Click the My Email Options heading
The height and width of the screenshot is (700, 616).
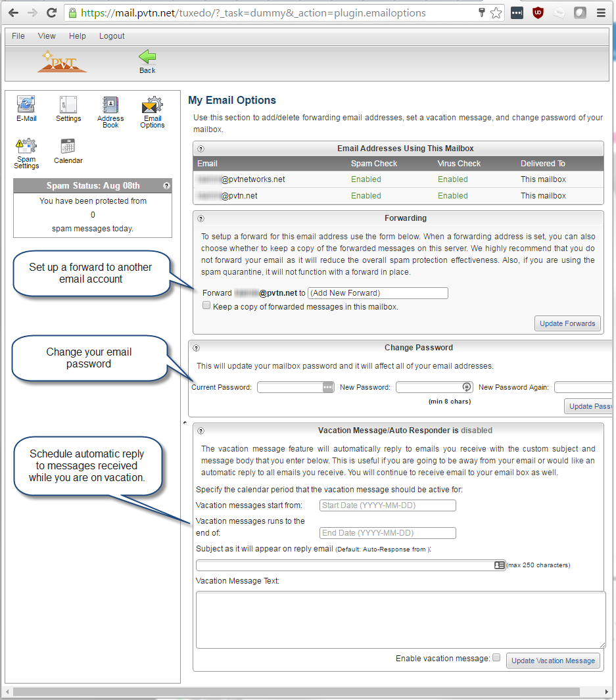[x=232, y=101]
